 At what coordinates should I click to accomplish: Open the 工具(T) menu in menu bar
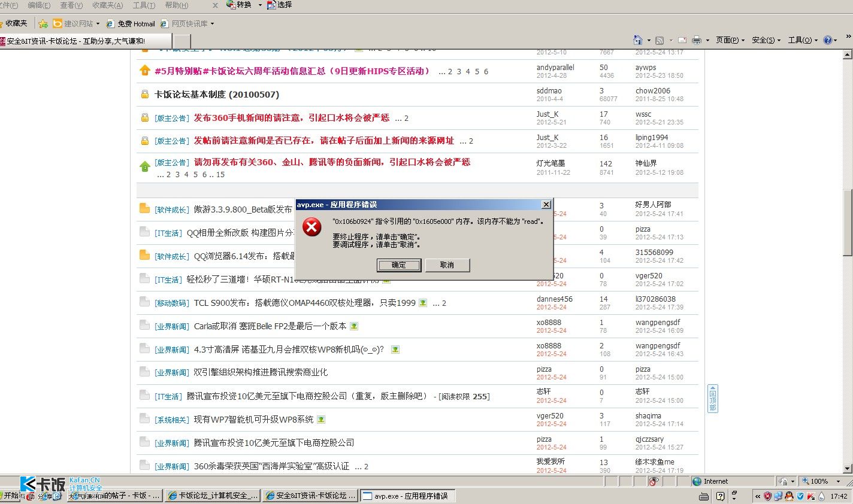pos(144,5)
